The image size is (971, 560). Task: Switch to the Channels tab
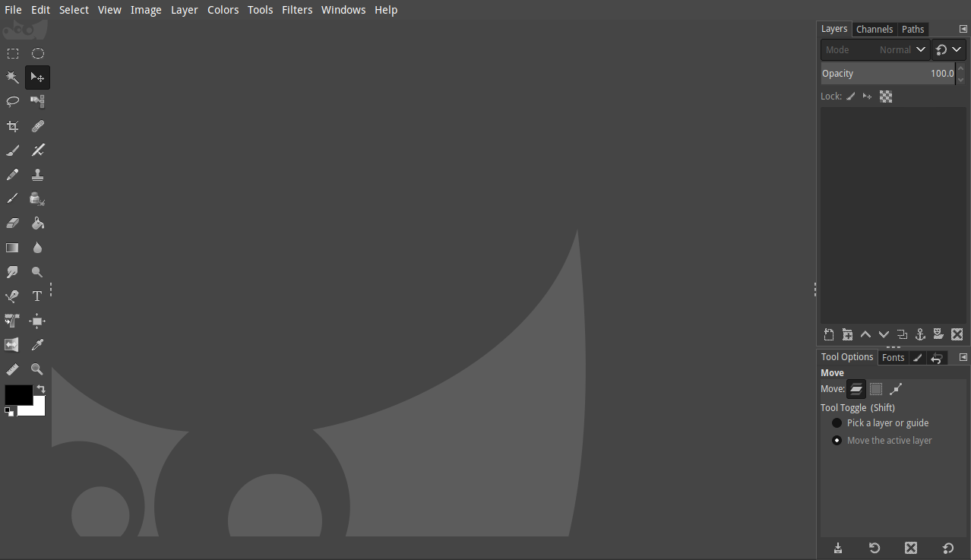tap(875, 29)
